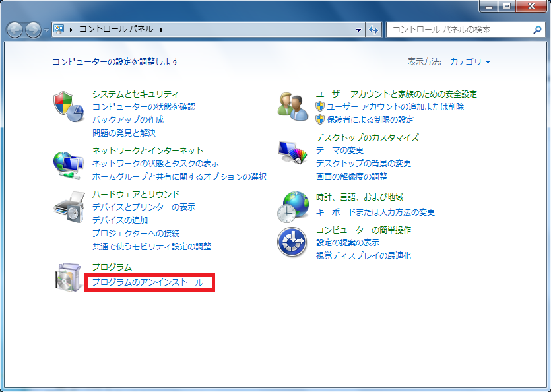The width and height of the screenshot is (551, 392).
Task: Click ユーザー アカウントの追加または削除 link
Action: (395, 106)
